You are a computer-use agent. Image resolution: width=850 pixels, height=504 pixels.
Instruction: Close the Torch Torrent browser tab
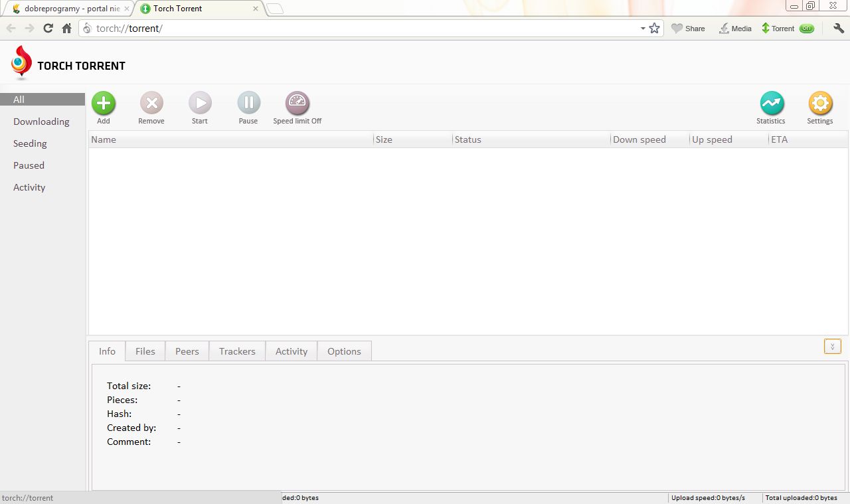point(256,9)
